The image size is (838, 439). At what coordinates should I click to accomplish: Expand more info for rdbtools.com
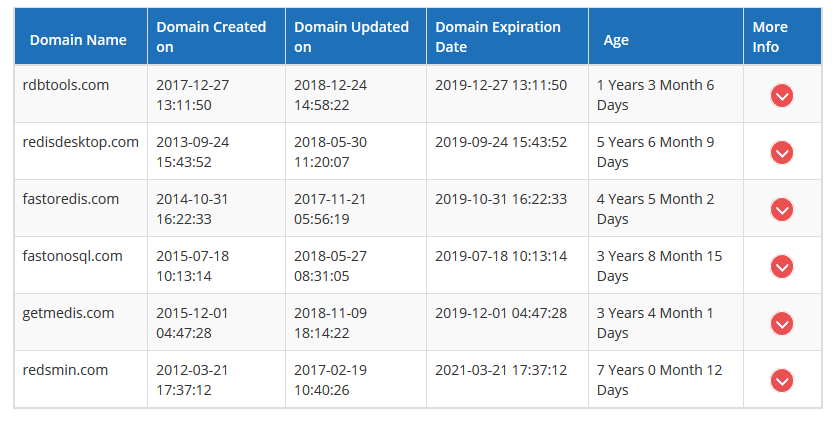tap(782, 96)
